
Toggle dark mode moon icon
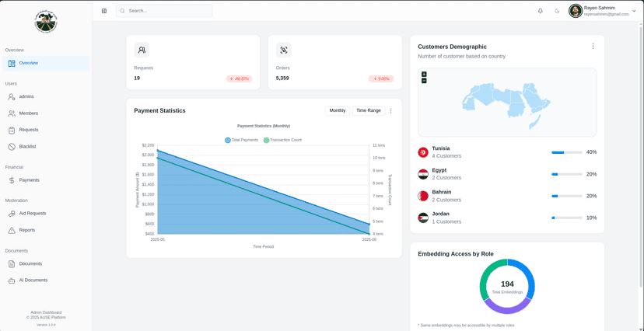[x=557, y=11]
